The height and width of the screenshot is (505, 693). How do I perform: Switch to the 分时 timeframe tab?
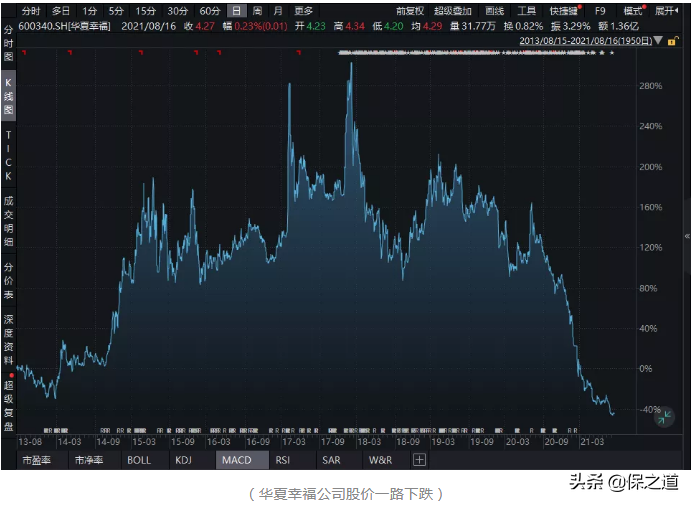click(x=30, y=11)
